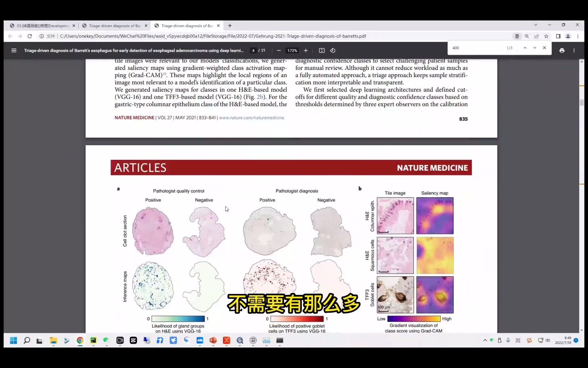Image resolution: width=588 pixels, height=368 pixels.
Task: Open the PDF viewer menu (hamburger icon)
Action: [14, 50]
